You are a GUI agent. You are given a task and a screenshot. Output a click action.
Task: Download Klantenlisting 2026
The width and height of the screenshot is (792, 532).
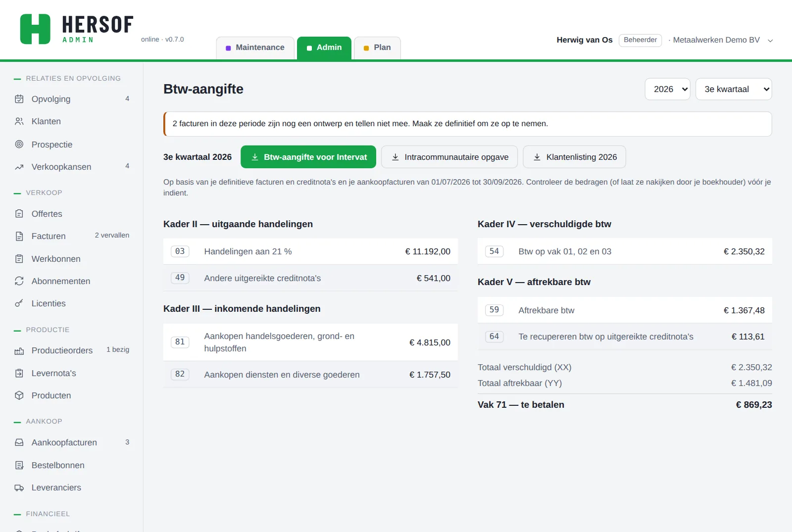pyautogui.click(x=574, y=157)
